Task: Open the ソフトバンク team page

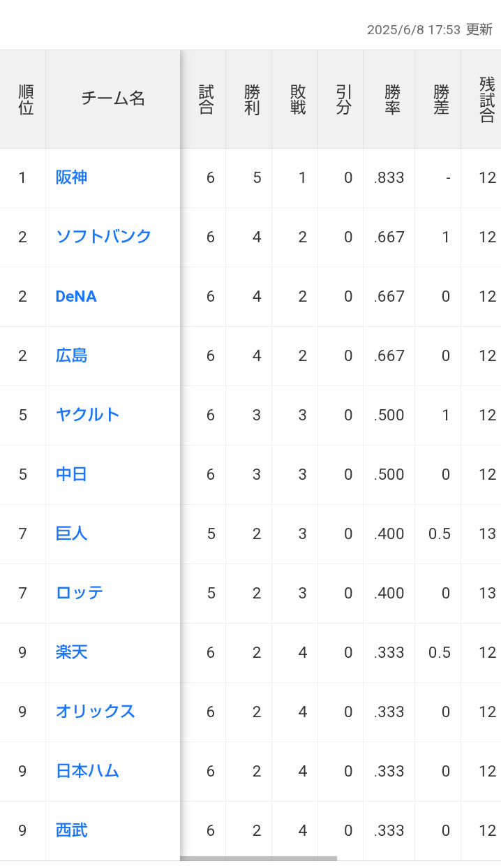Action: coord(103,237)
